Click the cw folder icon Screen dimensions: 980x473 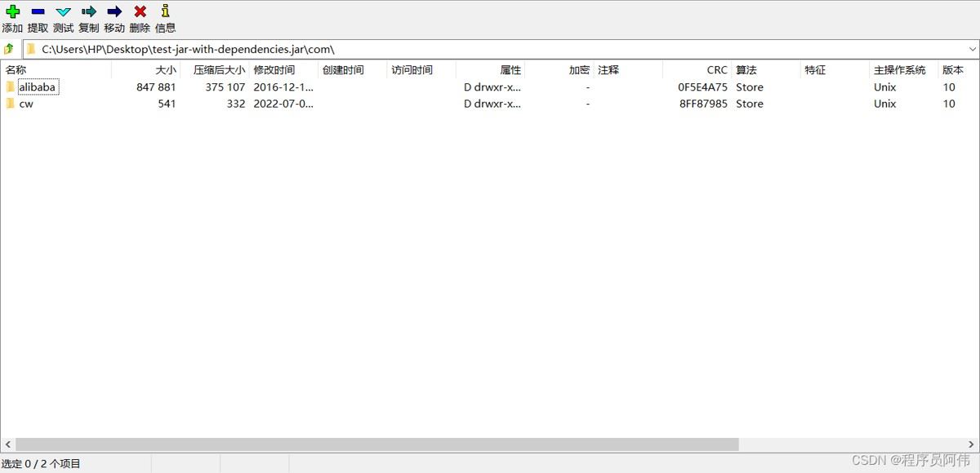(11, 104)
